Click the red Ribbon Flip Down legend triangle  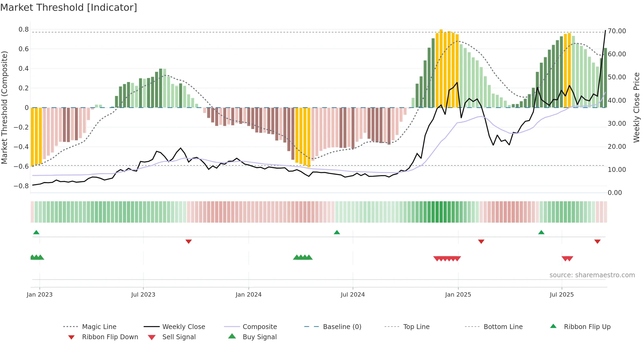pyautogui.click(x=71, y=337)
